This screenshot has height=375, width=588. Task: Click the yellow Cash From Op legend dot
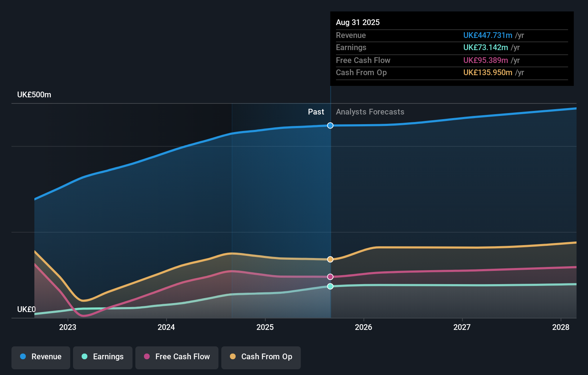232,357
